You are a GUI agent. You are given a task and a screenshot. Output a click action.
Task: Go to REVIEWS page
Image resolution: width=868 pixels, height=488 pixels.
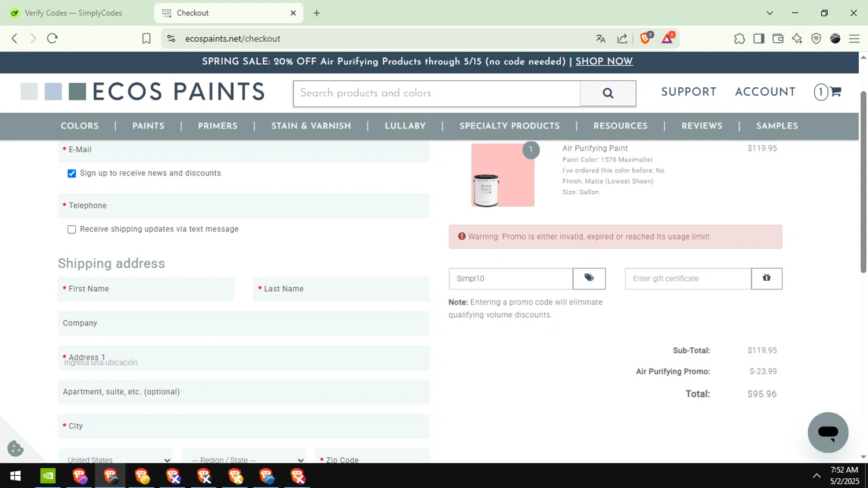(702, 126)
